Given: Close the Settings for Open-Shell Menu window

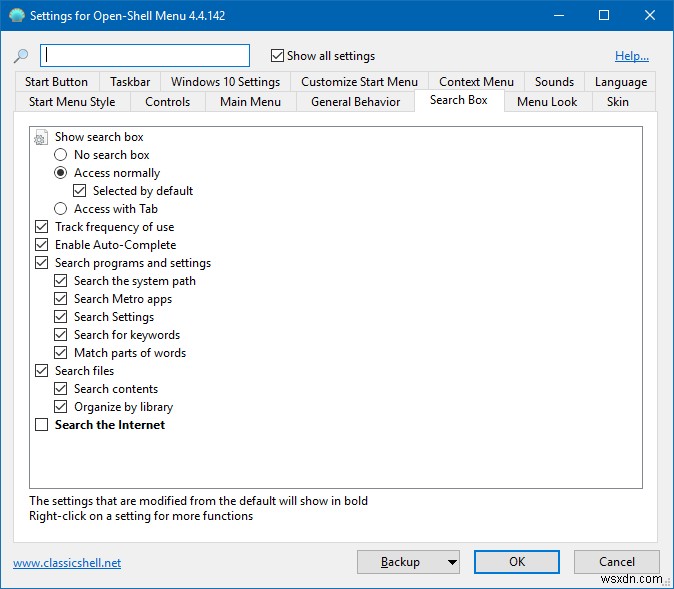Looking at the screenshot, I should (649, 15).
